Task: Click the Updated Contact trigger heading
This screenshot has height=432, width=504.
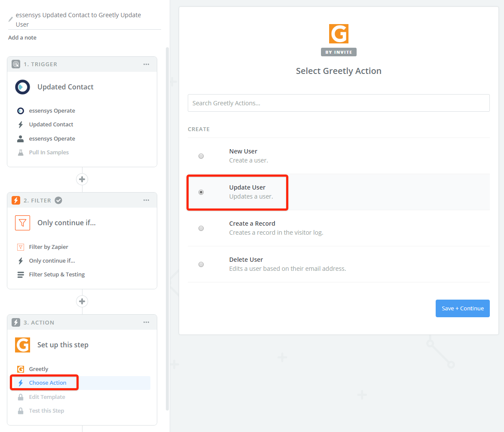Action: [66, 87]
